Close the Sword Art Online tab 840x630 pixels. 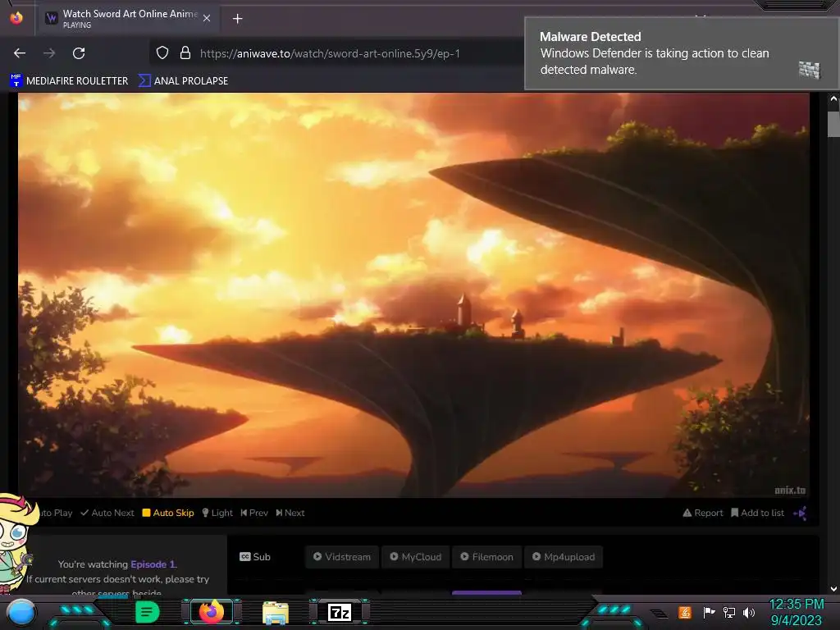207,18
